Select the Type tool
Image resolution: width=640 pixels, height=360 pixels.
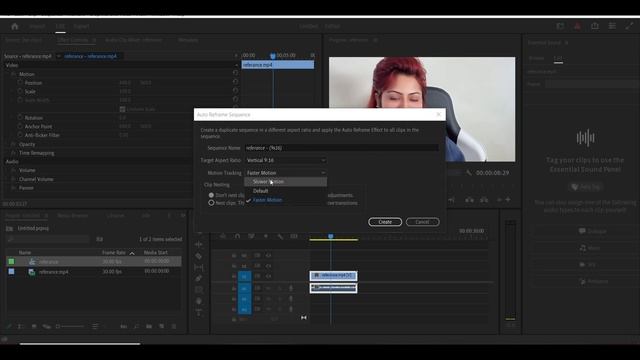tap(199, 313)
